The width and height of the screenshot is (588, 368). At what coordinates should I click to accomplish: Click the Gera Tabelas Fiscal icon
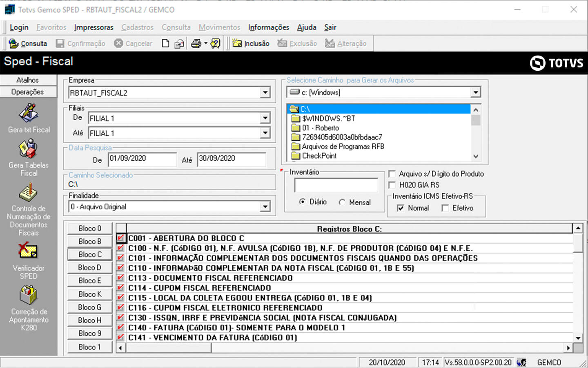29,149
